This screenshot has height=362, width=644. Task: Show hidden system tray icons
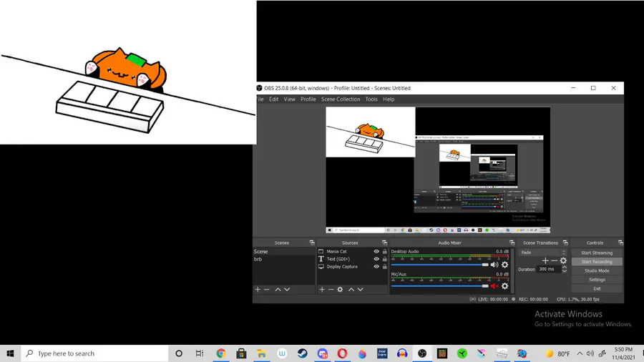click(580, 353)
